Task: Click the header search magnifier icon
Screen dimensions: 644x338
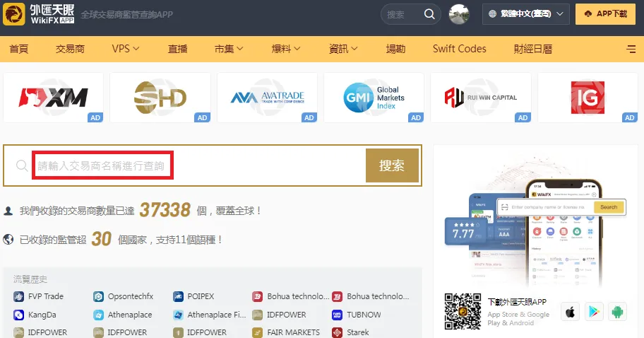Action: (x=429, y=14)
